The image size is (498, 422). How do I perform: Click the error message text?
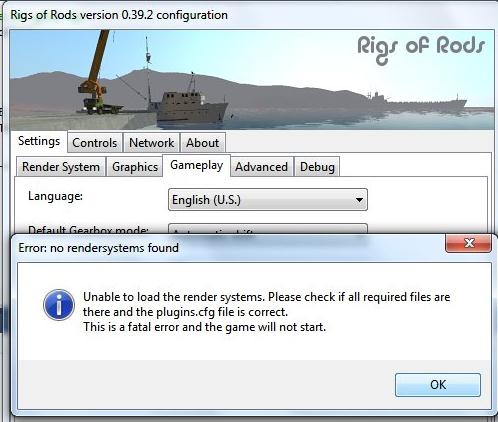click(x=266, y=312)
